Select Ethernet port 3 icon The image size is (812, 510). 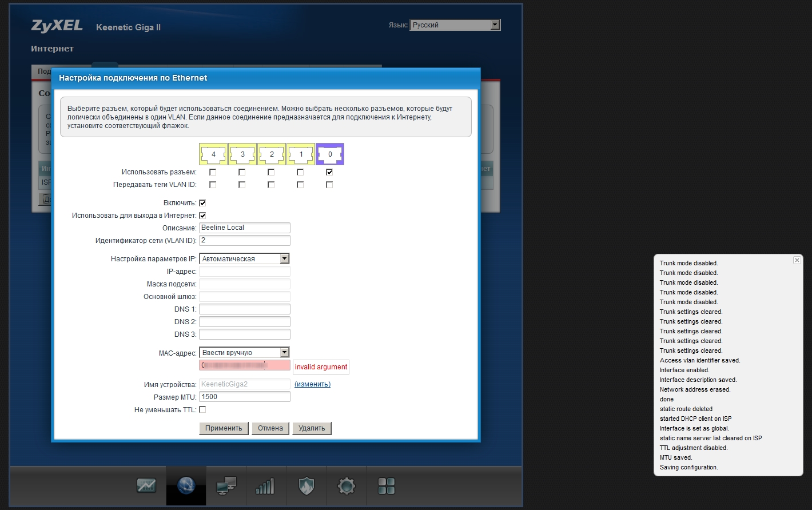pyautogui.click(x=242, y=154)
